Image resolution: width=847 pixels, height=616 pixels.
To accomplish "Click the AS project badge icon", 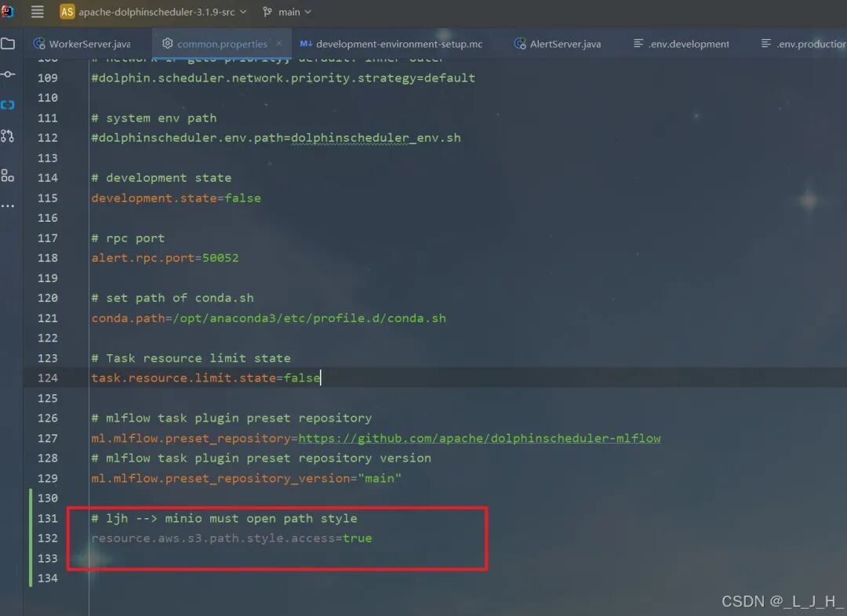I will [x=67, y=12].
